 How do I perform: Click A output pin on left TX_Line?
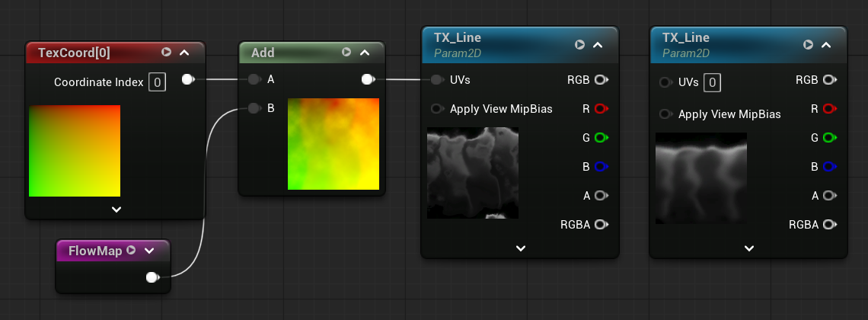(602, 196)
